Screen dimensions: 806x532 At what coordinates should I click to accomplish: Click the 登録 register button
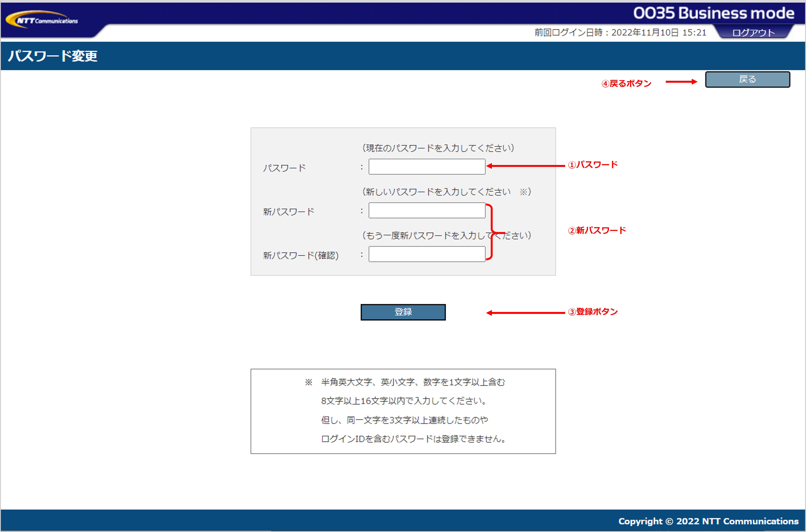(403, 312)
